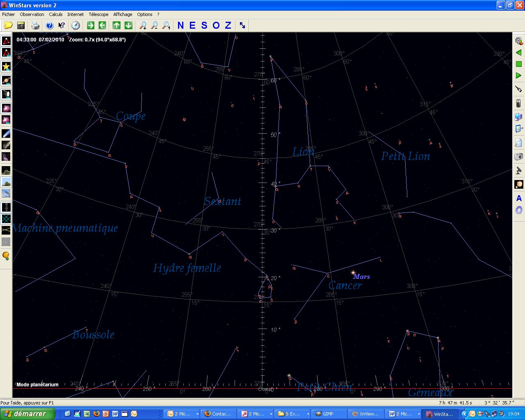This screenshot has height=420, width=525.
Task: Play time animation forward with green arrow
Action: (518, 75)
